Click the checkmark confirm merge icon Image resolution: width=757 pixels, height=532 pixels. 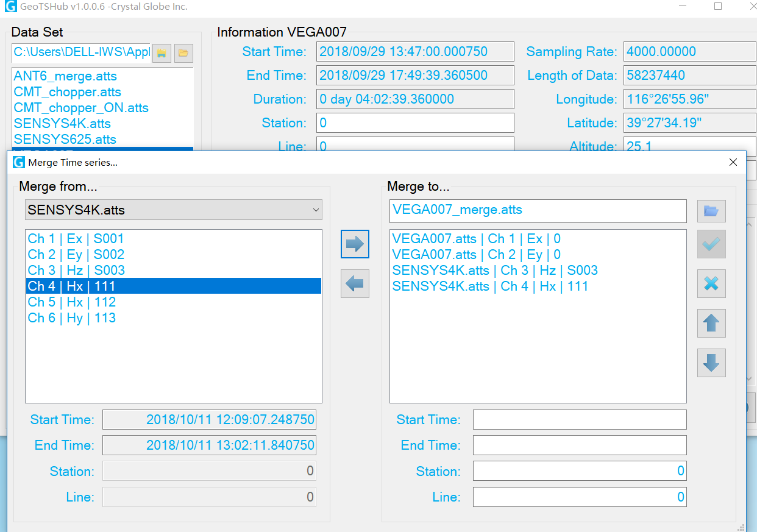point(711,244)
